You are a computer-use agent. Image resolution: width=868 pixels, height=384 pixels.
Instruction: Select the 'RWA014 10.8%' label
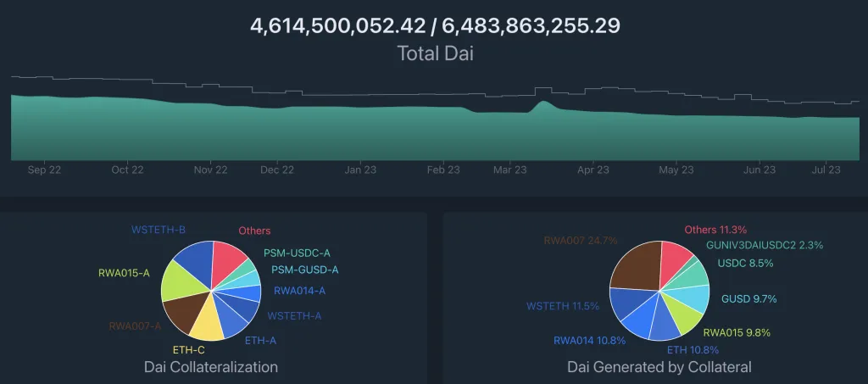590,340
